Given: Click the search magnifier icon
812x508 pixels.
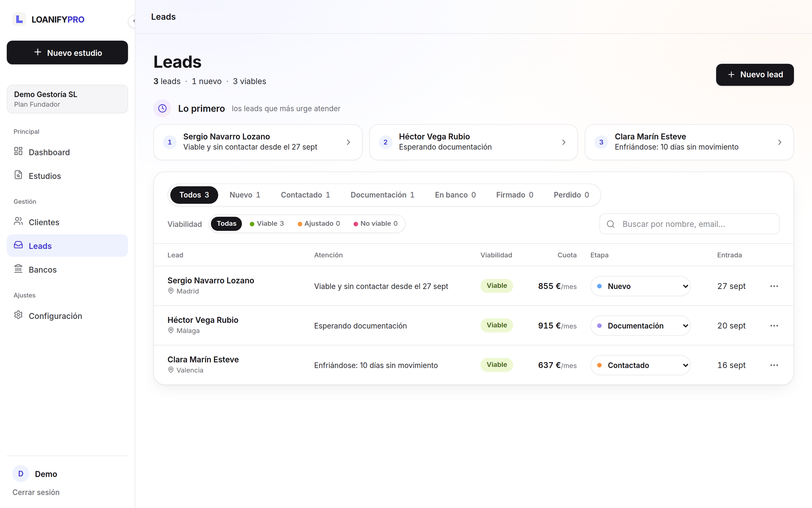Looking at the screenshot, I should [x=611, y=224].
